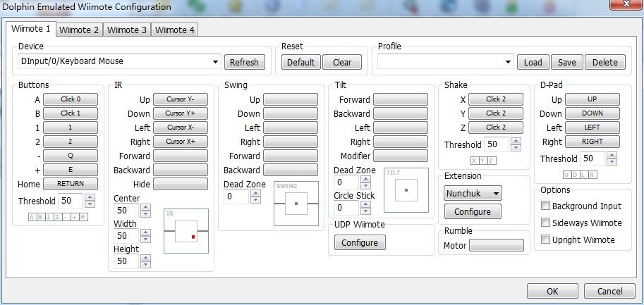
Task: Open the Nunchuk extension dropdown
Action: click(496, 193)
